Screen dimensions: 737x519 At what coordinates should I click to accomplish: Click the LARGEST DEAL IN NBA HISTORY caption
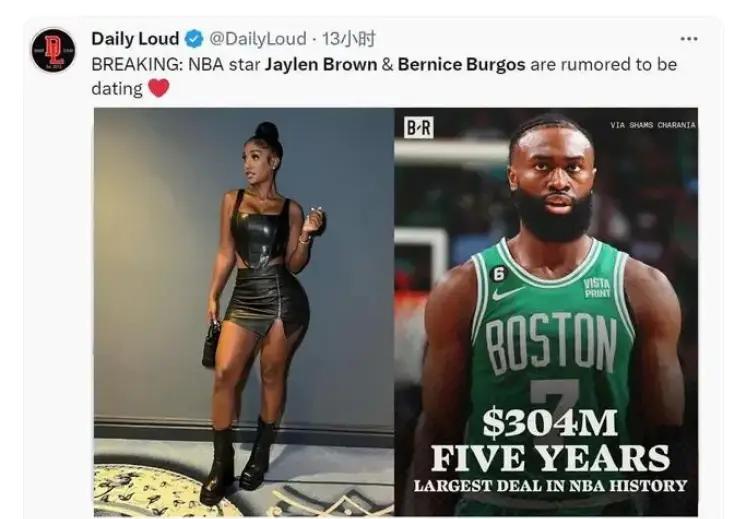[x=550, y=486]
